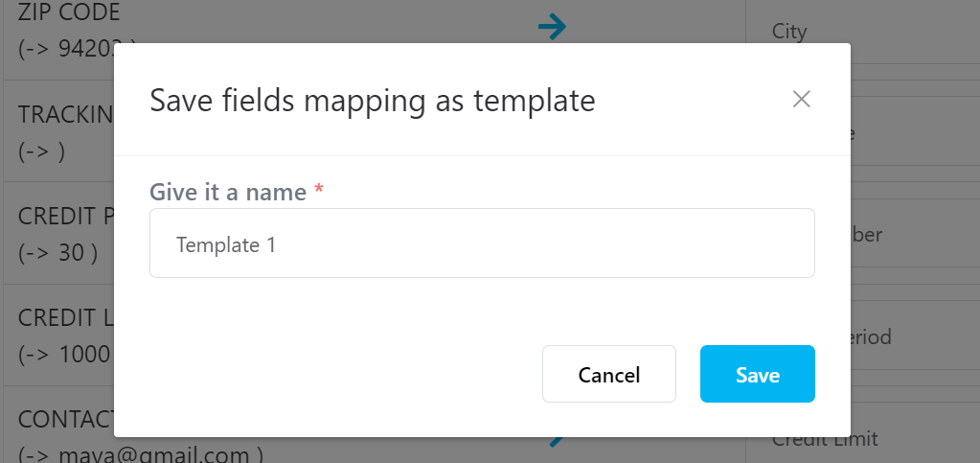Click the "Save fields mapping as template" heading
The width and height of the screenshot is (980, 463).
[x=373, y=100]
